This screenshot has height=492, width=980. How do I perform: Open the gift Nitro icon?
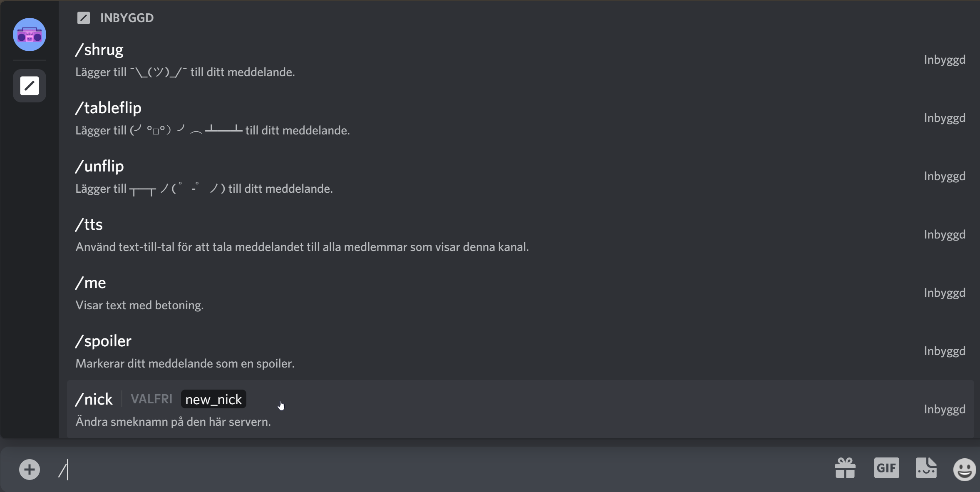pos(845,469)
